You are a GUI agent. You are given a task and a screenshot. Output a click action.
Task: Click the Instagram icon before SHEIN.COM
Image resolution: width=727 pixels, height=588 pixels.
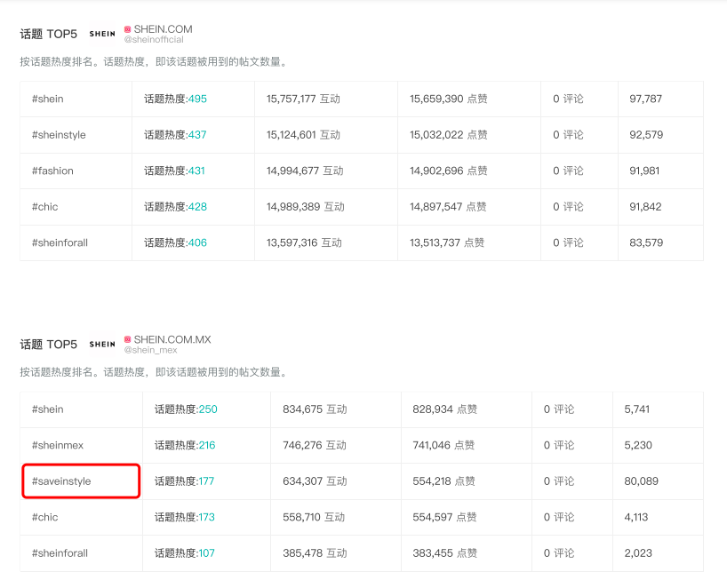coord(127,29)
